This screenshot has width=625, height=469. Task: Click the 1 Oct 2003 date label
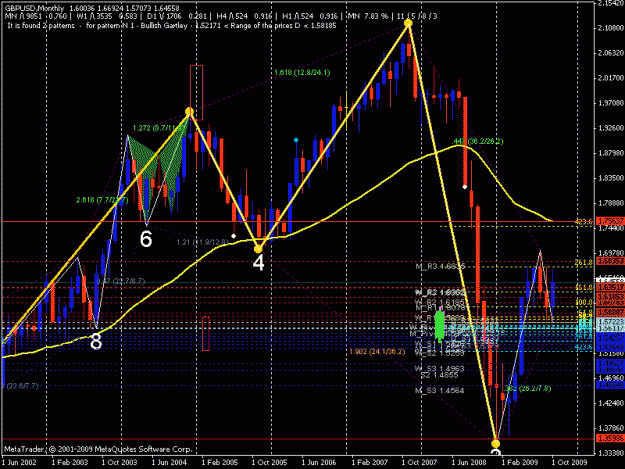click(119, 462)
